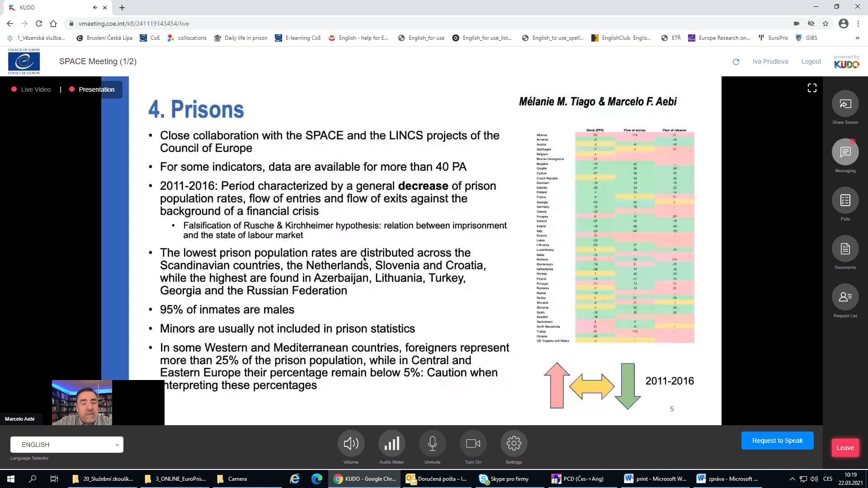Screen dimensions: 868x488
Task: Click the Volume speaker icon
Action: click(351, 443)
